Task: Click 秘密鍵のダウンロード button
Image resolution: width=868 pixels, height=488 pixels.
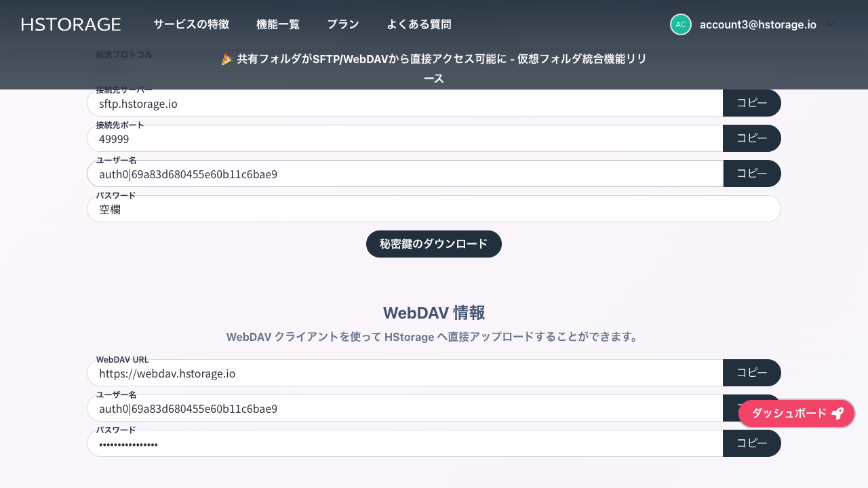Action: (x=434, y=244)
